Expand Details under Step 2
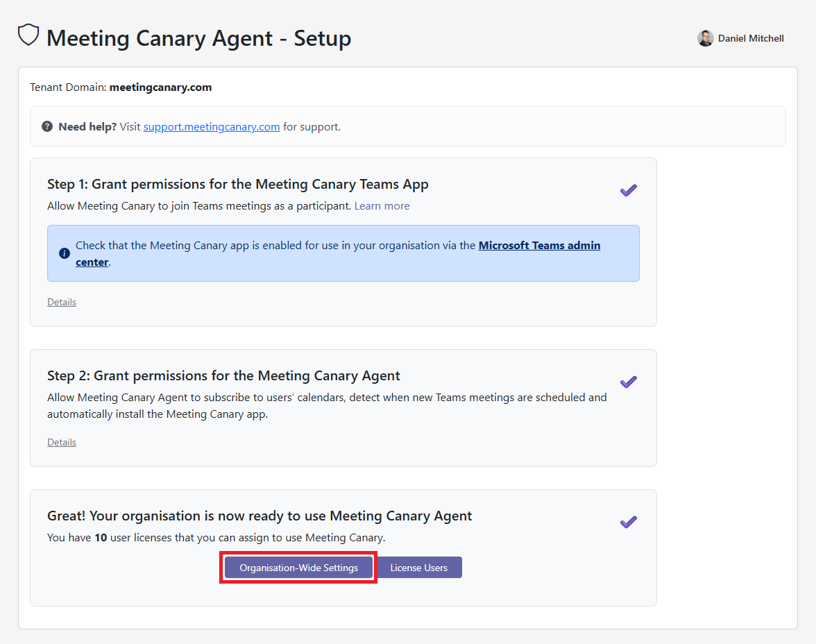 (x=61, y=441)
